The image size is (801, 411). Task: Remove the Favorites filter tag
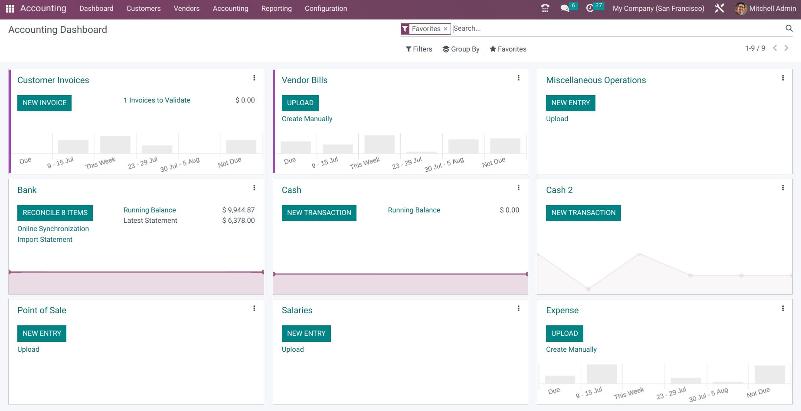tap(445, 29)
